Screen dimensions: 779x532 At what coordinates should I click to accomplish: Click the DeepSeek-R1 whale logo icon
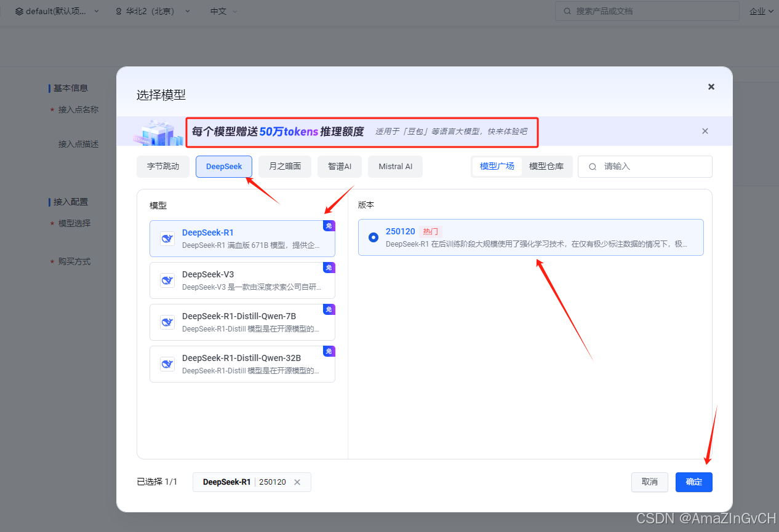pyautogui.click(x=167, y=239)
